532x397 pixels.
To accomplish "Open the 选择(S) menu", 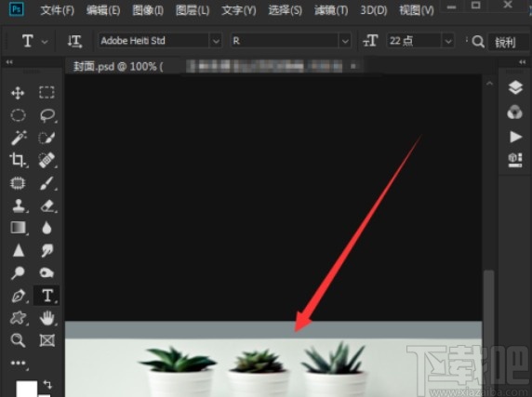I will tap(285, 10).
